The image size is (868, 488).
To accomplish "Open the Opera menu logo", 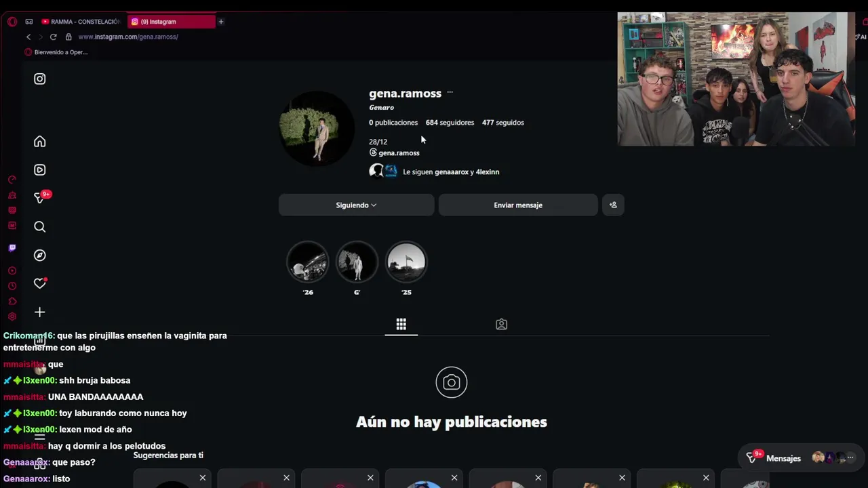I will (x=12, y=22).
